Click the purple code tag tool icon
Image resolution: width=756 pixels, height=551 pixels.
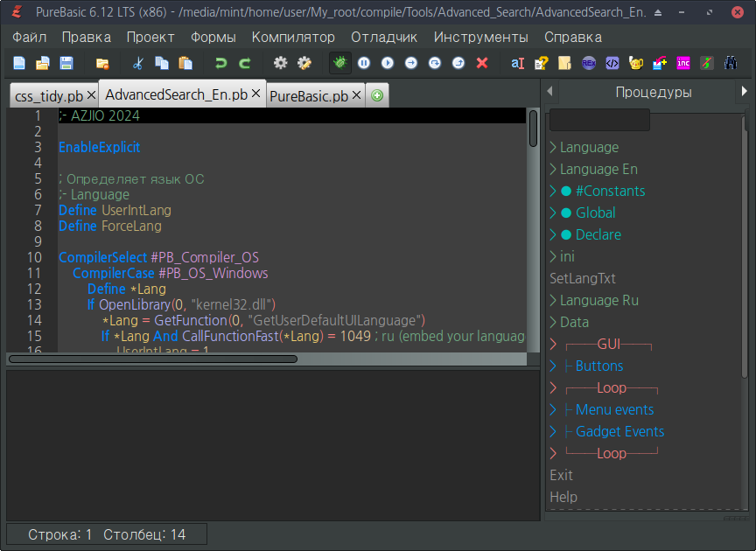pyautogui.click(x=612, y=63)
